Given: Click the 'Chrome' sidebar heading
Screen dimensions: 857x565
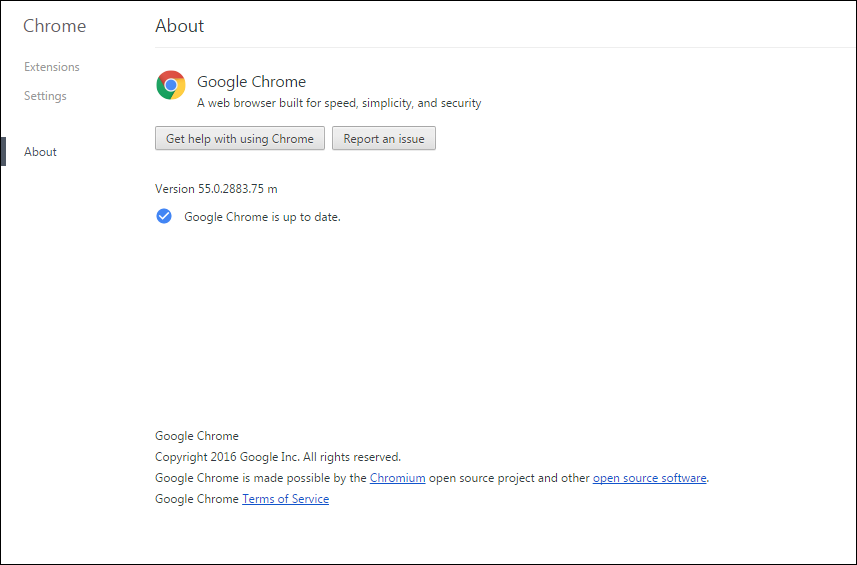Looking at the screenshot, I should (x=55, y=26).
